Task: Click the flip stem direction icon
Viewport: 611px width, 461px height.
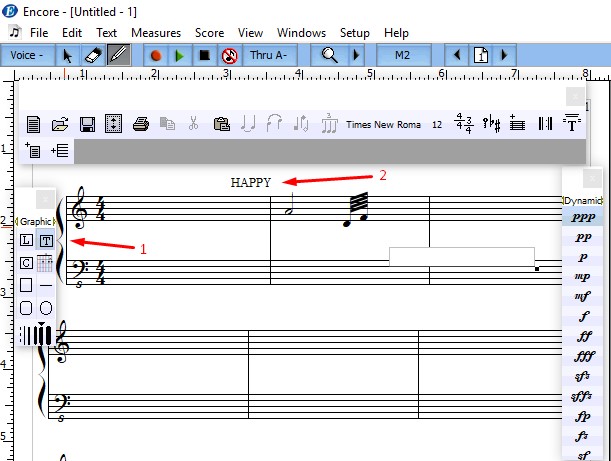Action: (x=301, y=124)
